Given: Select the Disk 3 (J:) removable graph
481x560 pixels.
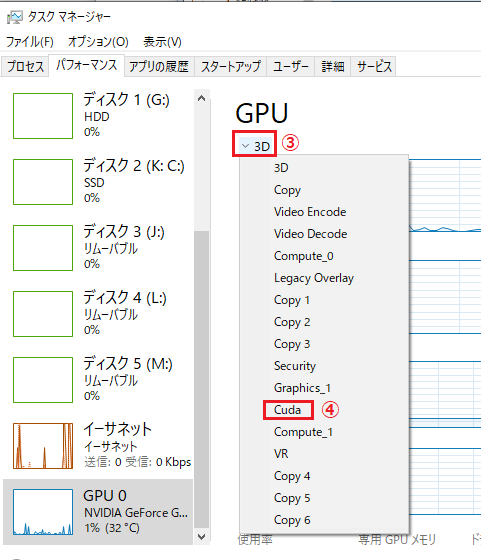Looking at the screenshot, I should point(43,248).
